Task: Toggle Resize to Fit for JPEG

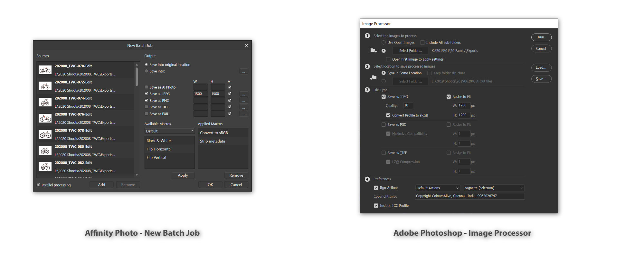Action: 449,97
